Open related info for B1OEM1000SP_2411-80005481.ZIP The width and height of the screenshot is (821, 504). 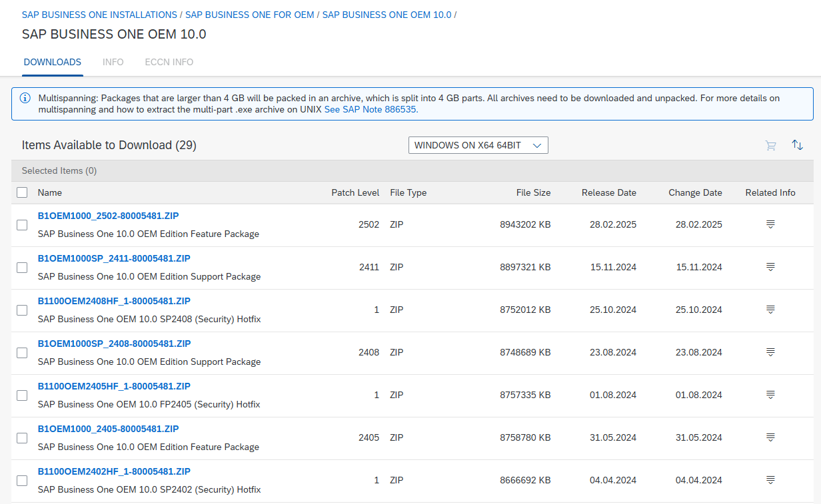[x=770, y=267]
